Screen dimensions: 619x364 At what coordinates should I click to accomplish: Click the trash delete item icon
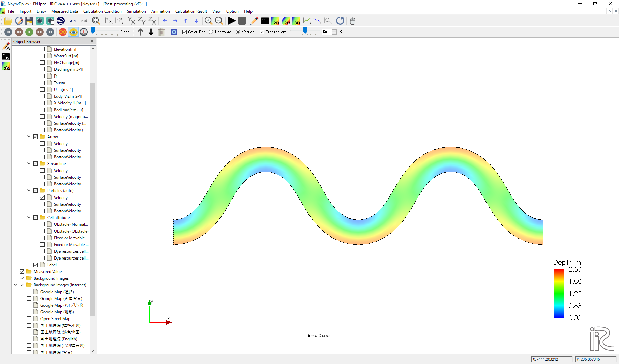(161, 32)
